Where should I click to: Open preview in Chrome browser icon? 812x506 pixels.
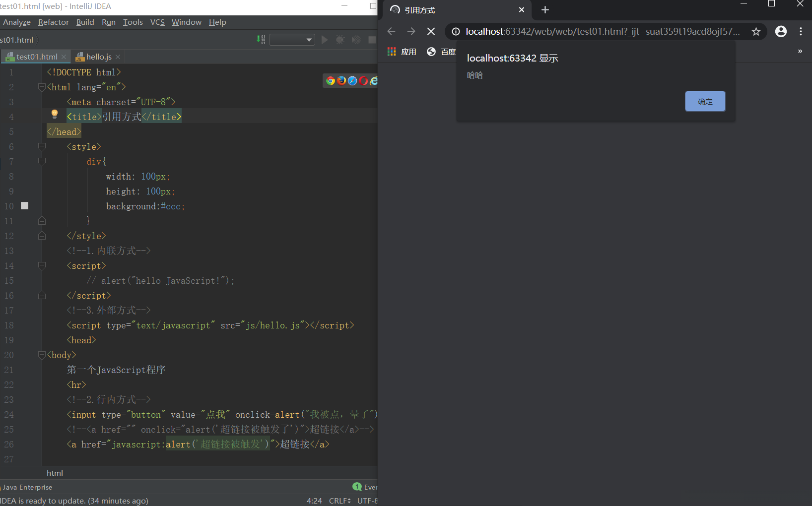point(330,81)
